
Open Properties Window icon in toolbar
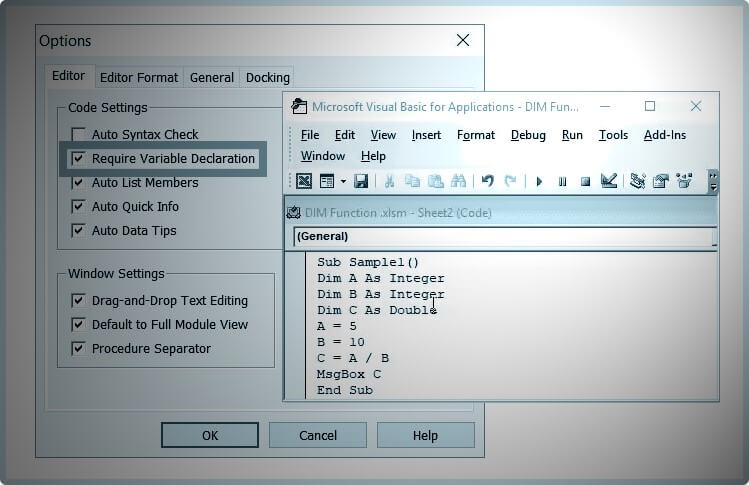tap(661, 181)
